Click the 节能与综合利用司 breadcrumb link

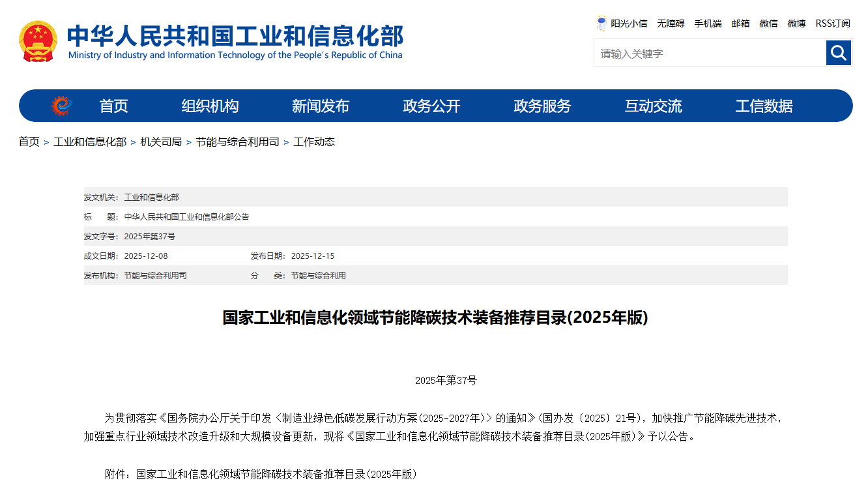(x=238, y=141)
